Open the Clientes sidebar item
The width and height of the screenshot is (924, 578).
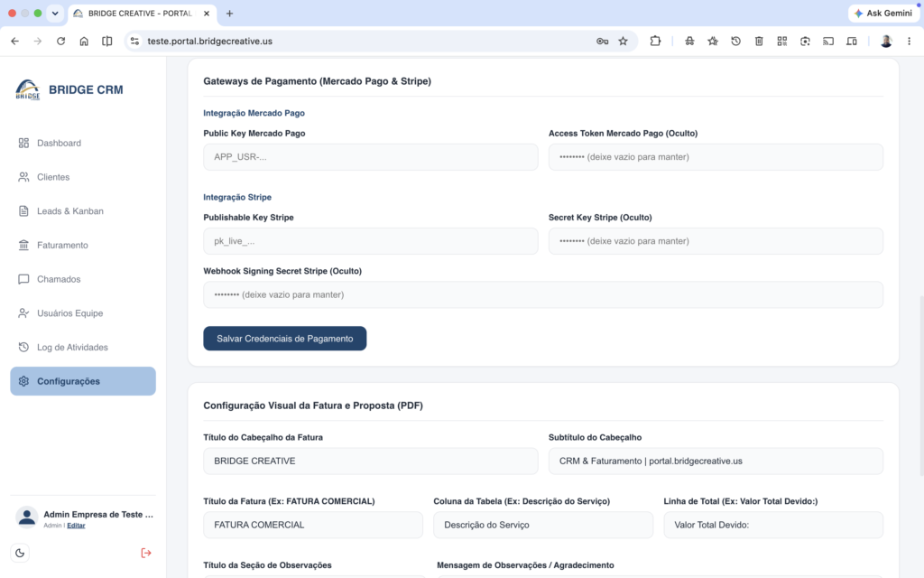(83, 177)
